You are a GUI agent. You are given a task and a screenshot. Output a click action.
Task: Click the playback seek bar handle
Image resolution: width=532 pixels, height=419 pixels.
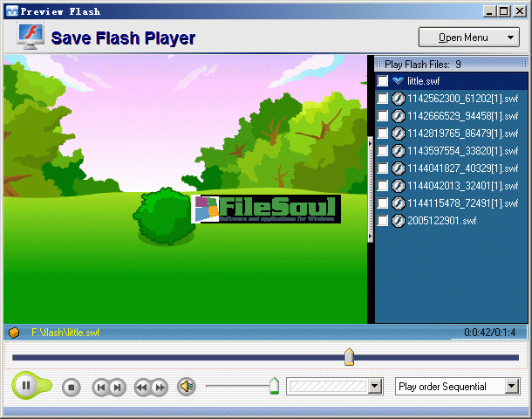coord(349,356)
